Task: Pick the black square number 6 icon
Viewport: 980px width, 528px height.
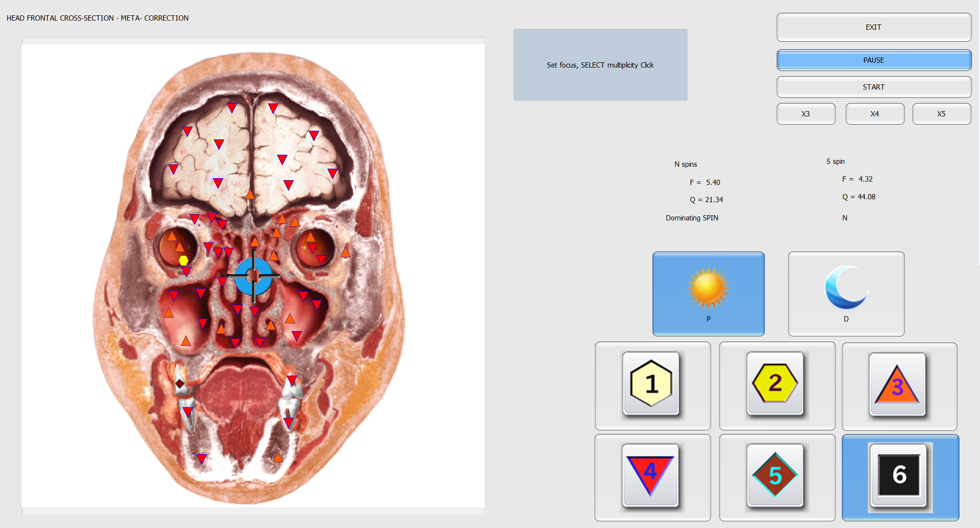Action: pyautogui.click(x=899, y=475)
